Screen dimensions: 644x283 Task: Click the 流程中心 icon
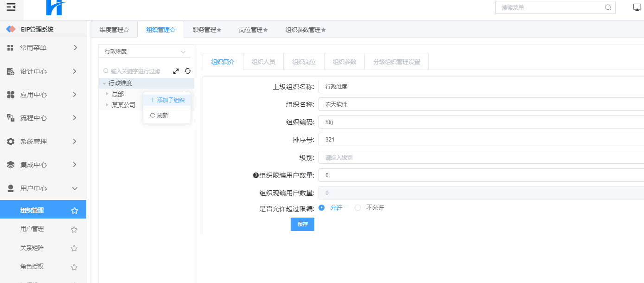pos(10,118)
